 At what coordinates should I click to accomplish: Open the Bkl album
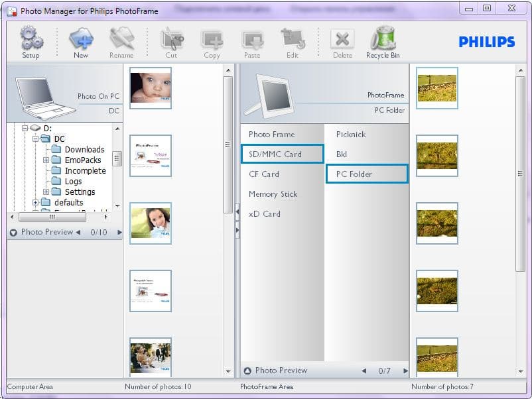(x=367, y=154)
